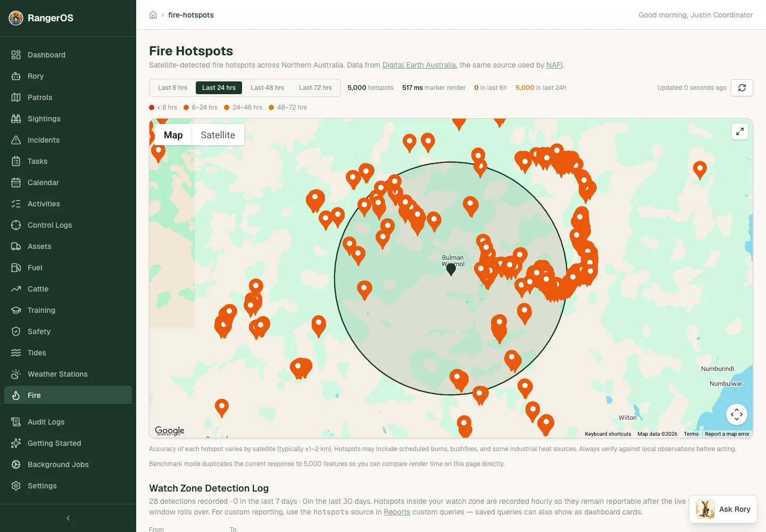The height and width of the screenshot is (532, 766).
Task: Toggle fullscreen map view
Action: (x=740, y=131)
